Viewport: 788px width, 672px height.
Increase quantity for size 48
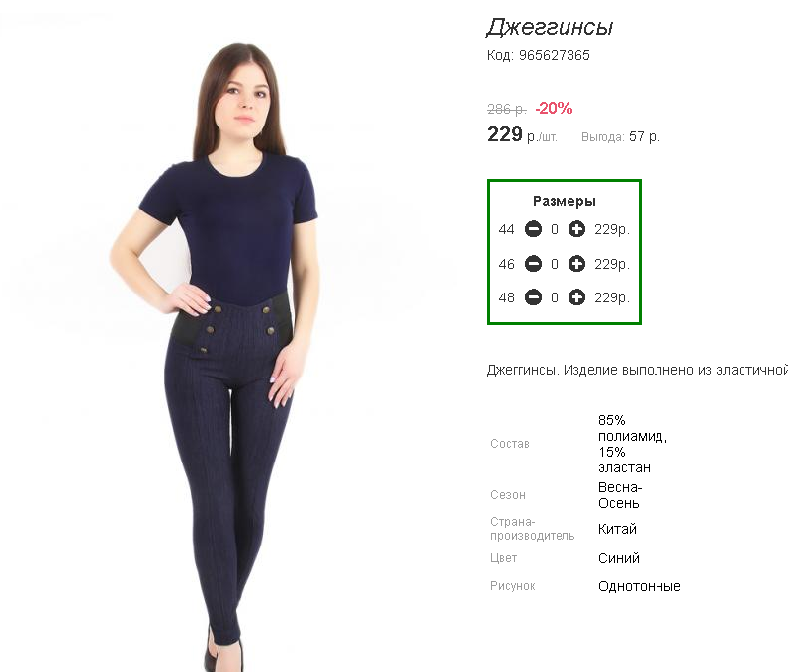[x=576, y=297]
